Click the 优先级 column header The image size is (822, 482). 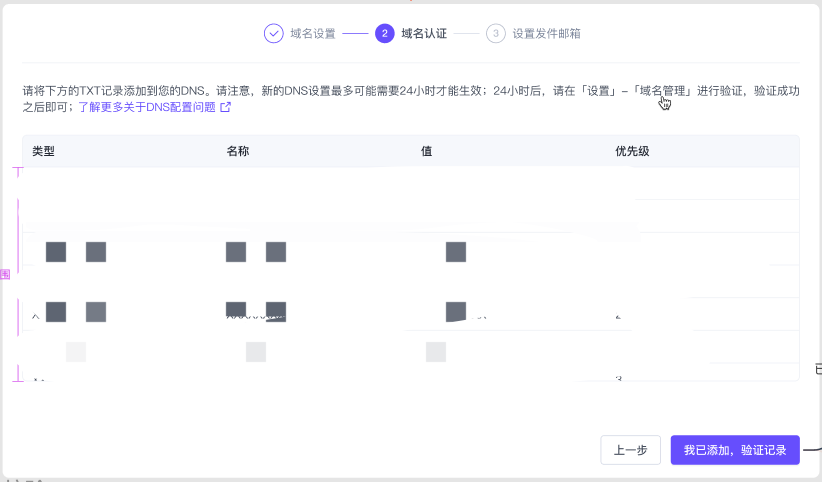click(632, 151)
